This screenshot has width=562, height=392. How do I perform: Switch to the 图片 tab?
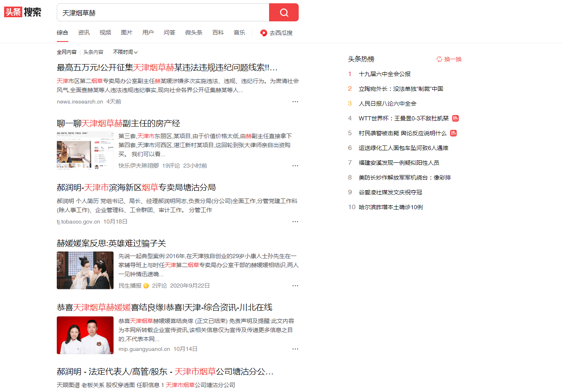click(127, 33)
